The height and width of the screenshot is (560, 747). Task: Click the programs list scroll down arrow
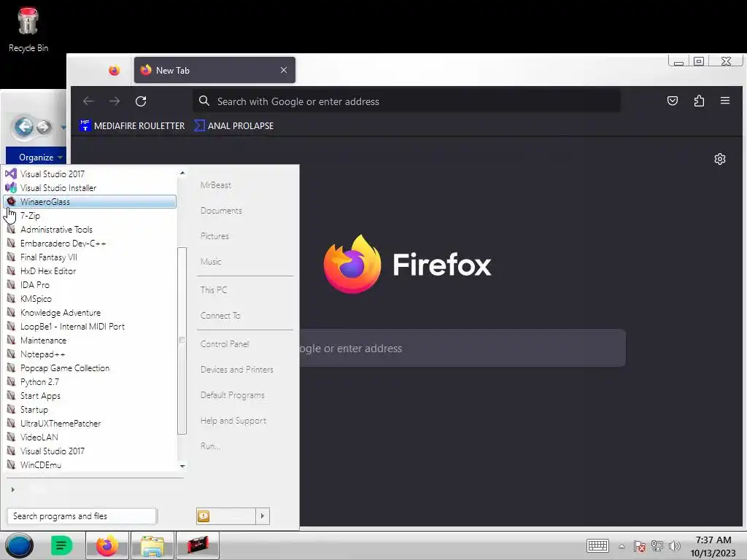(182, 466)
